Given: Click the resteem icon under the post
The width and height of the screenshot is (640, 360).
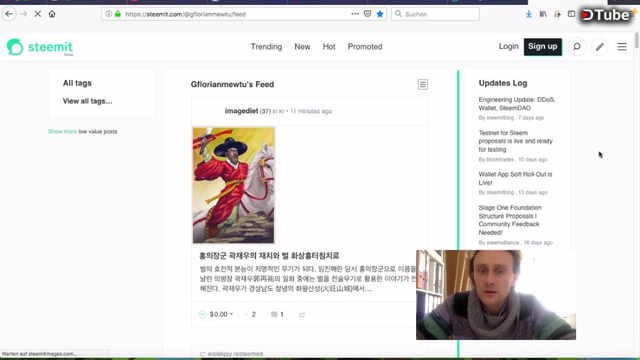Looking at the screenshot, I should [302, 315].
